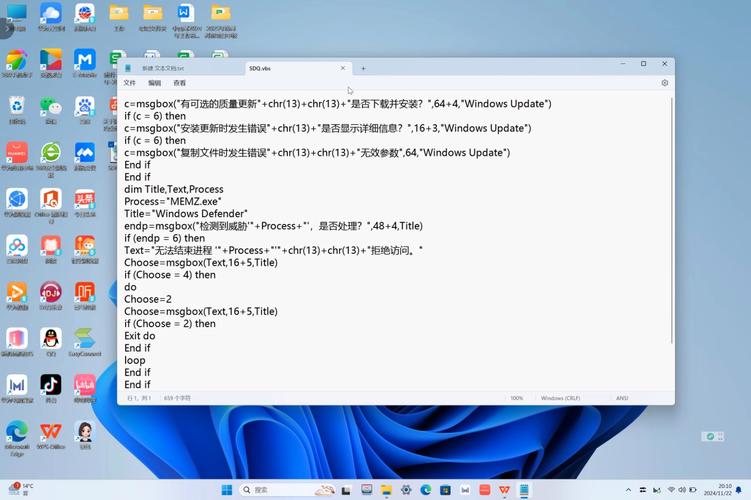Image resolution: width=751 pixels, height=500 pixels.
Task: Open the 编辑 menu in Notepad
Action: [154, 83]
